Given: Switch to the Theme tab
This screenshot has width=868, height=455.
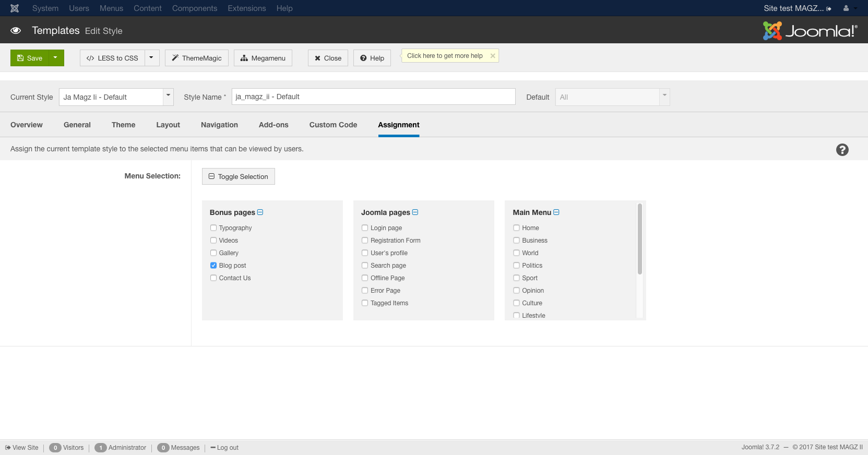Looking at the screenshot, I should pyautogui.click(x=123, y=125).
